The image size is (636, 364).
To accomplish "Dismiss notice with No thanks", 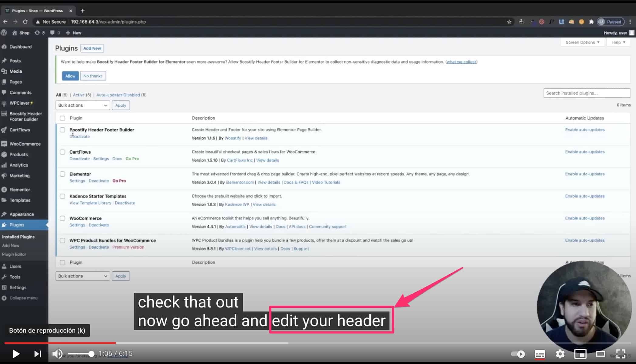I will coord(93,76).
